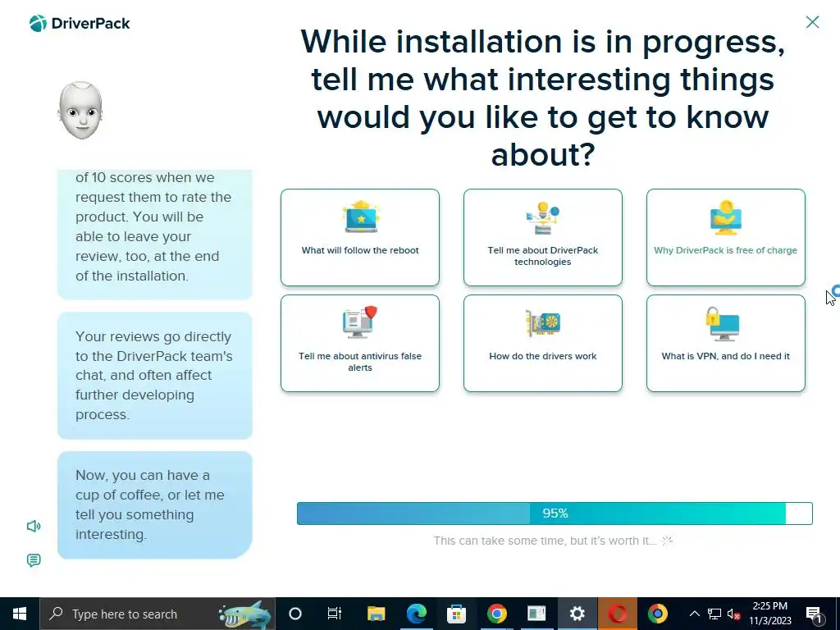Click the 'Your reviews go directly' chat bubble
840x630 pixels.
coord(155,376)
